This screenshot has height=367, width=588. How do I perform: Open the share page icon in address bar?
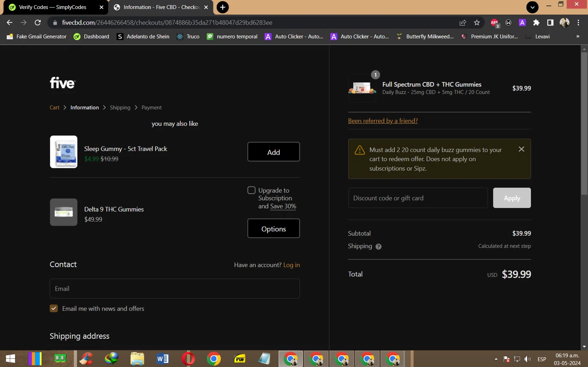pyautogui.click(x=463, y=23)
